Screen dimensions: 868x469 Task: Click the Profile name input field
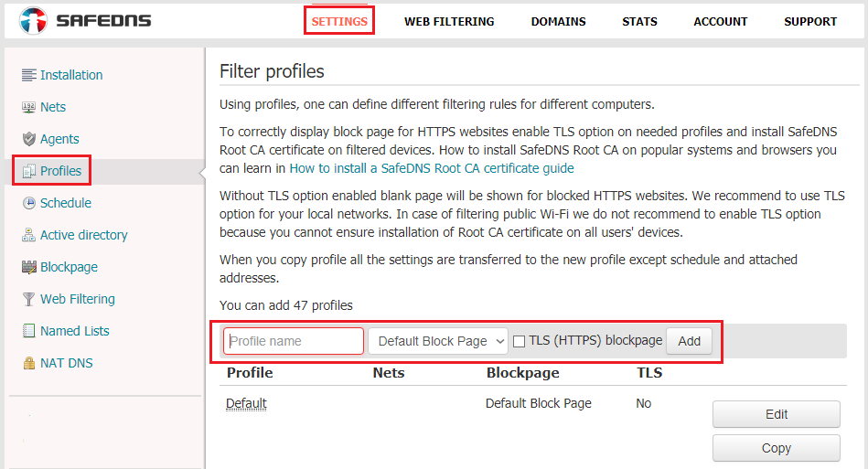tap(294, 341)
